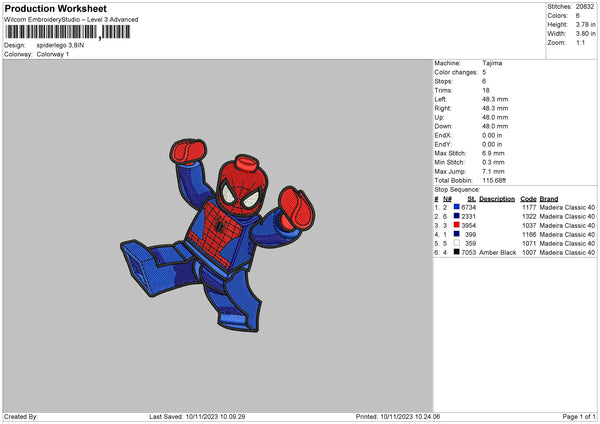Click the Description column header

pos(497,198)
